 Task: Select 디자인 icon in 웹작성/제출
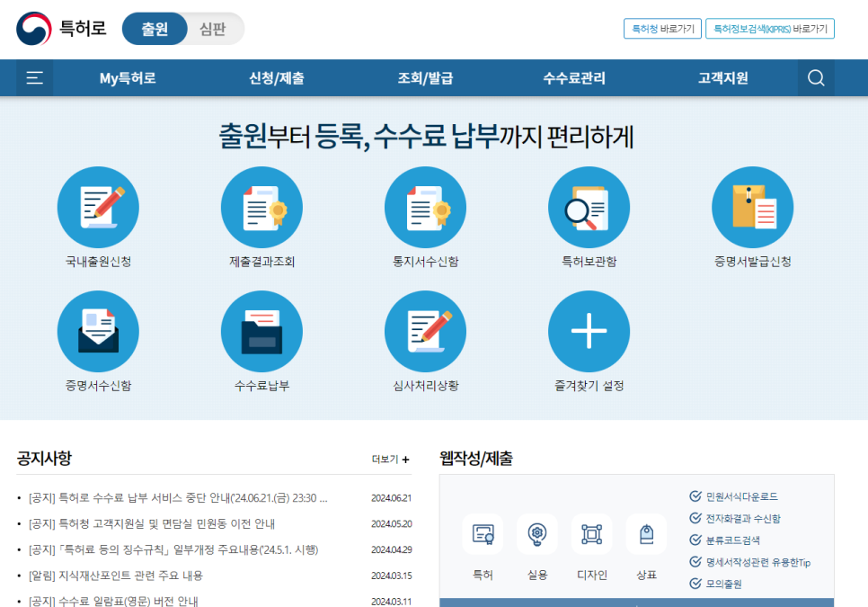click(592, 534)
